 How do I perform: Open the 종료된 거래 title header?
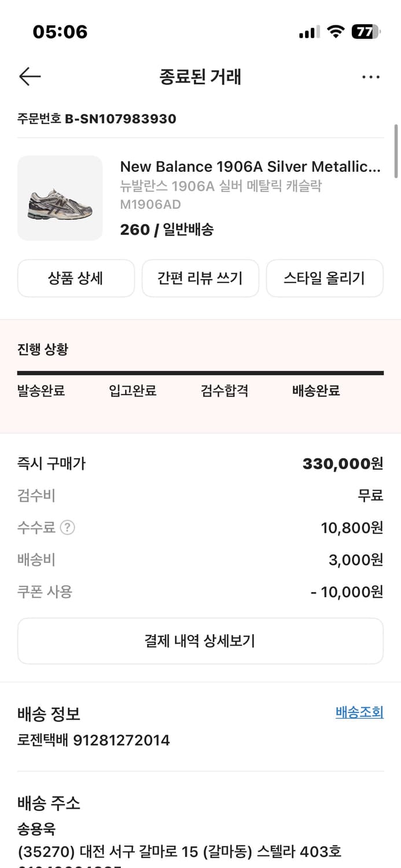pyautogui.click(x=200, y=76)
